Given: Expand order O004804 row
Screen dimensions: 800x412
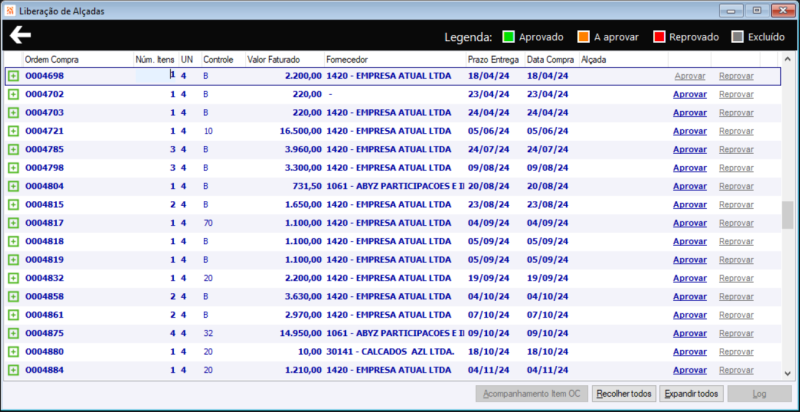Looking at the screenshot, I should (x=13, y=186).
